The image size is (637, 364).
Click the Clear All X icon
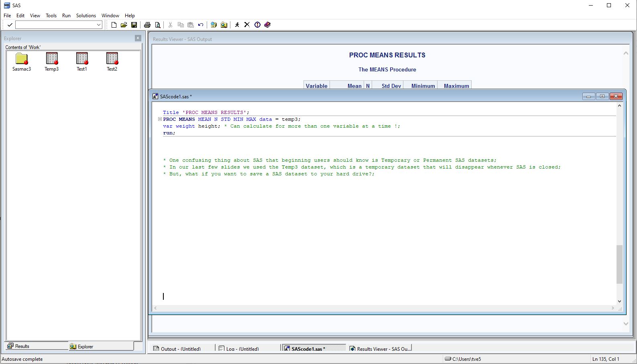tap(247, 25)
